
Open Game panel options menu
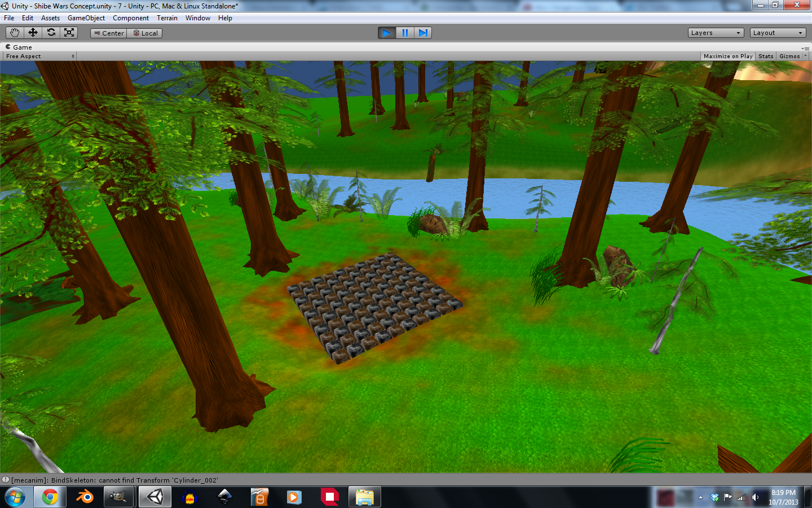coord(805,49)
